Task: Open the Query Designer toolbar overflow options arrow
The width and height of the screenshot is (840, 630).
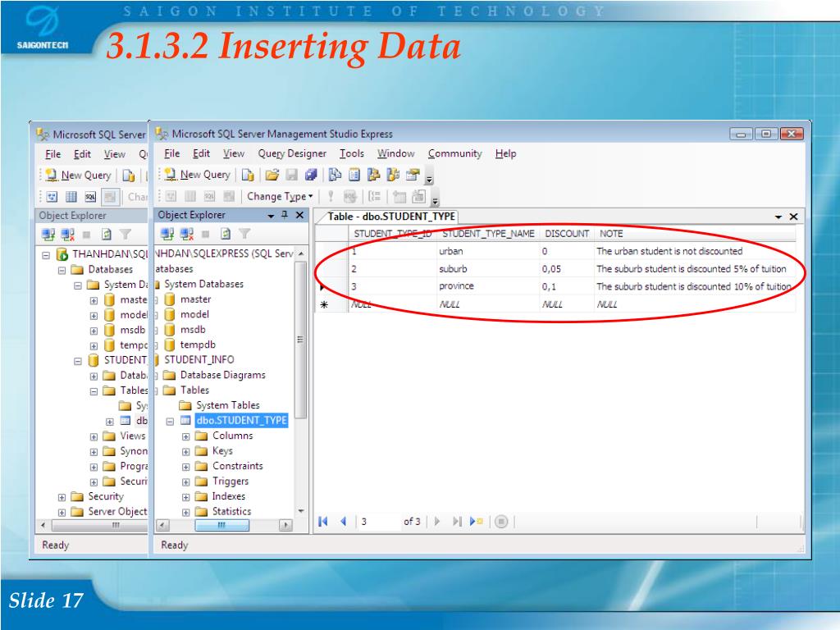Action: [x=436, y=200]
